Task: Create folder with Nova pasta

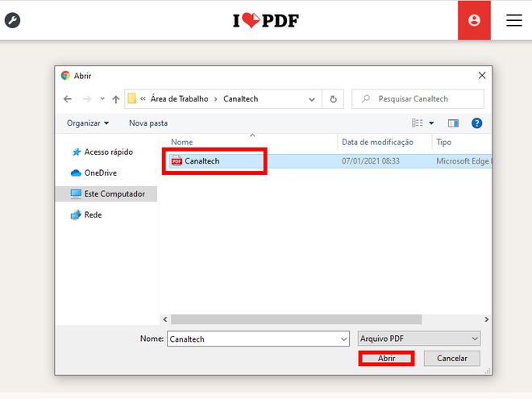Action: coord(148,123)
